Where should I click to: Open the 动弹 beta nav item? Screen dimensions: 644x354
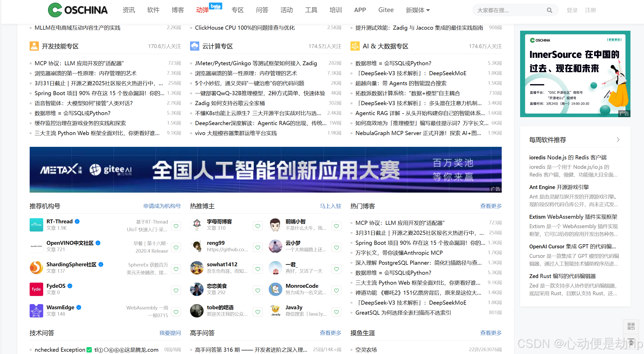click(x=202, y=10)
